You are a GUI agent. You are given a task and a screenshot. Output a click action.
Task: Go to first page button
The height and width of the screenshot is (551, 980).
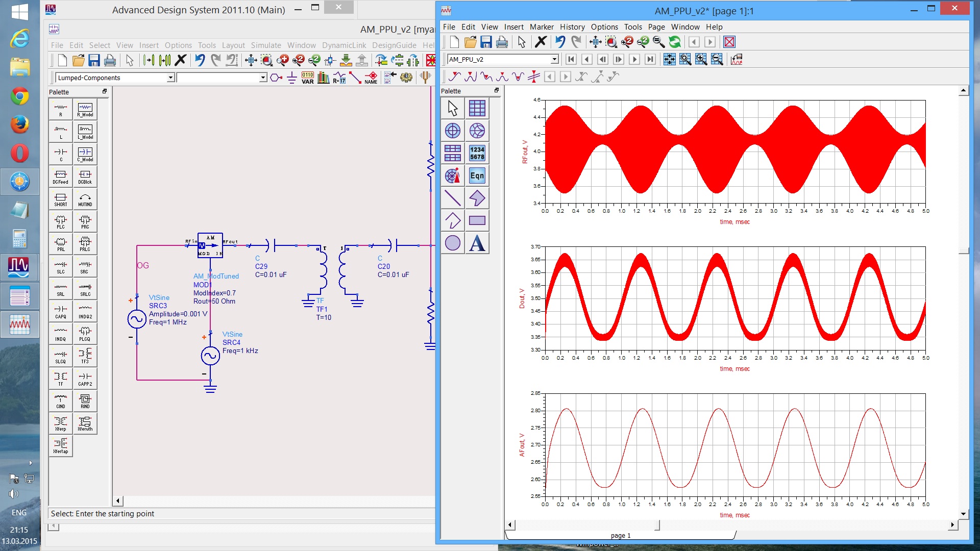point(571,59)
